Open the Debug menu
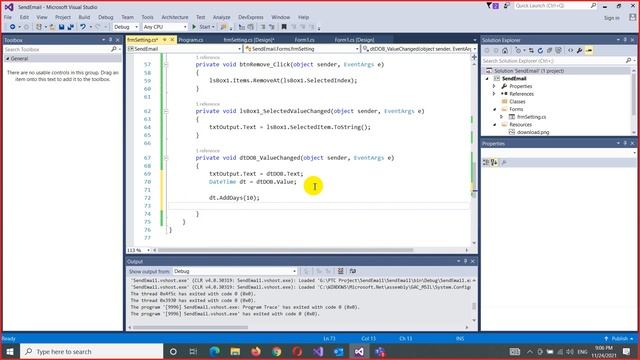Screen dimensions: 640x360 106,17
